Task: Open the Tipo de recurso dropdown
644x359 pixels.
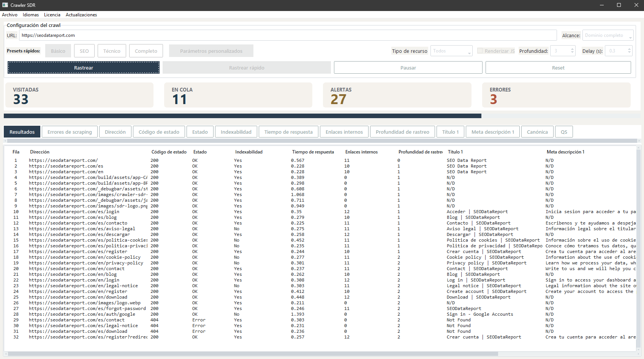Action: click(x=451, y=51)
